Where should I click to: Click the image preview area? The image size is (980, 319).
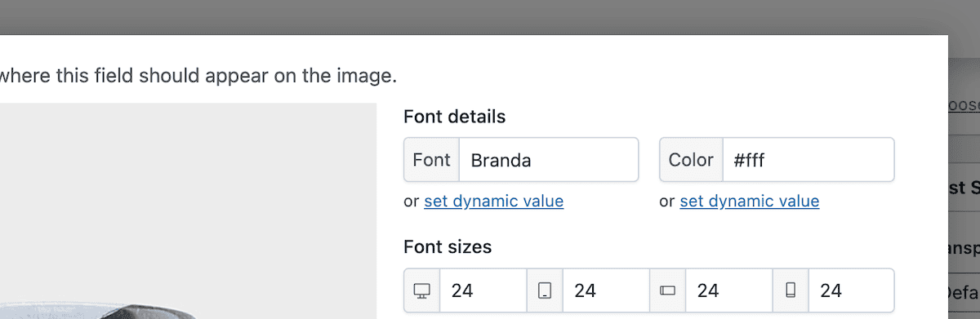pyautogui.click(x=188, y=210)
